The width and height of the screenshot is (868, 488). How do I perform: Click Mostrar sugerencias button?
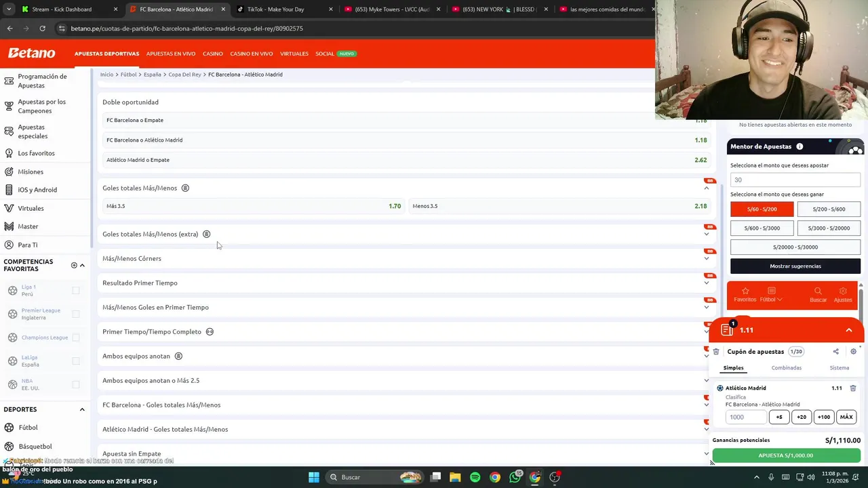click(x=795, y=266)
